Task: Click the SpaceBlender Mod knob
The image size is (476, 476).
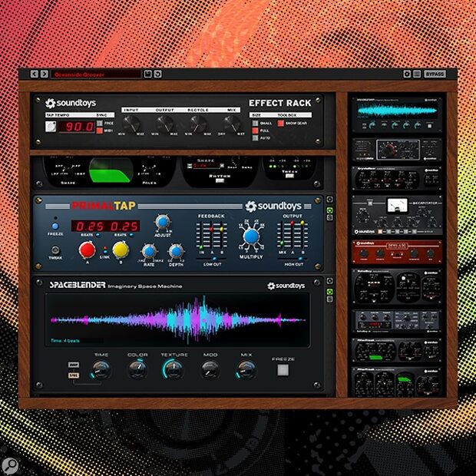Action: pyautogui.click(x=210, y=369)
